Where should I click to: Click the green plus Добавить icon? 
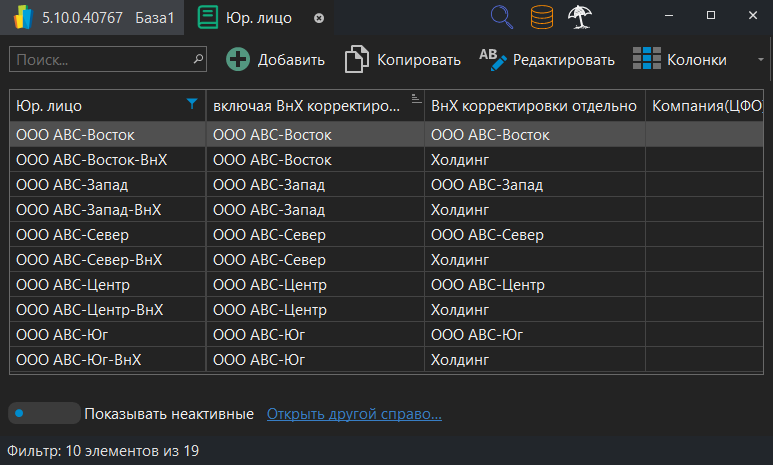coord(238,60)
